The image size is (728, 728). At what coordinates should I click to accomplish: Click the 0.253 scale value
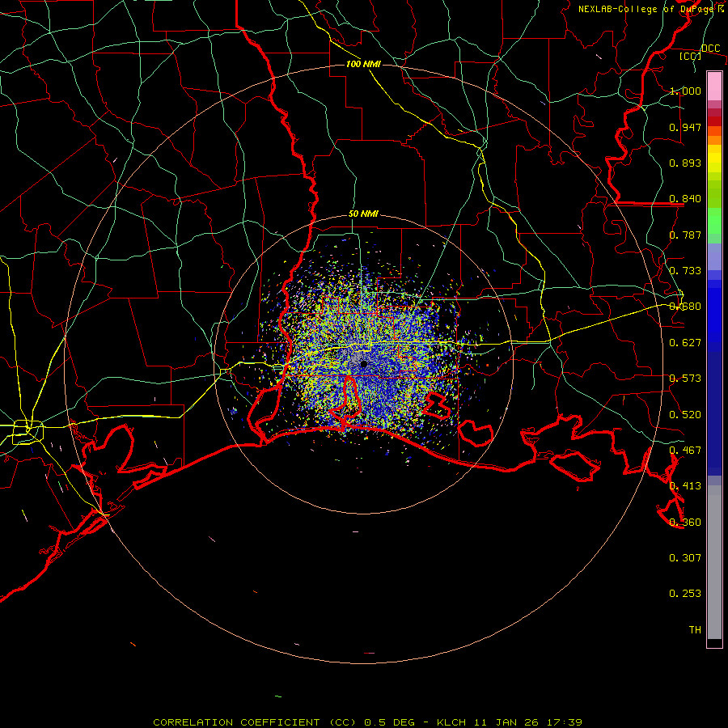click(685, 594)
